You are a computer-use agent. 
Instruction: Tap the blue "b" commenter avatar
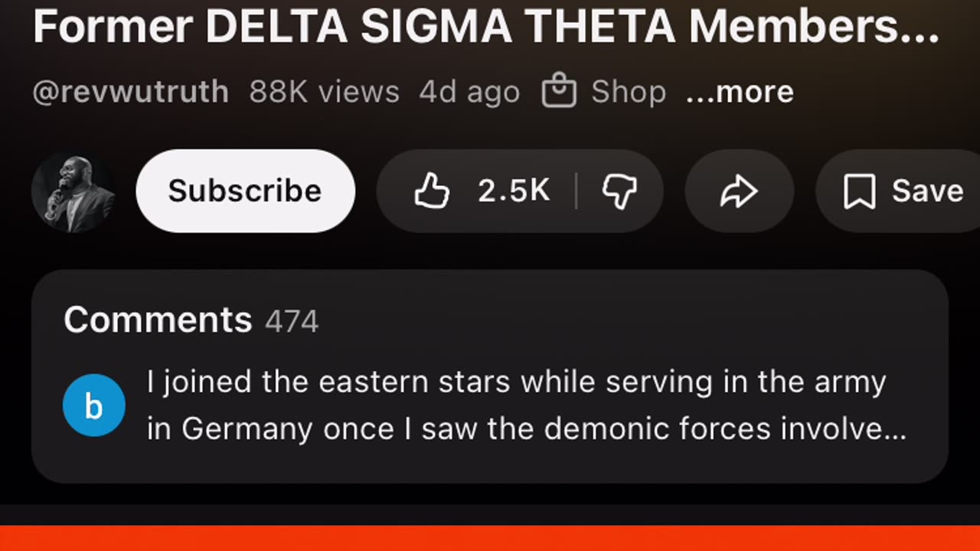93,406
